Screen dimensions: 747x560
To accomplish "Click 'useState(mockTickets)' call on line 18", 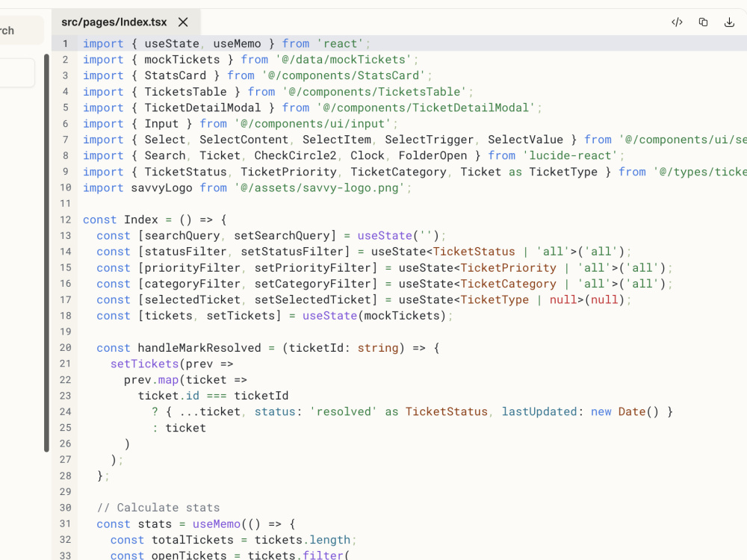I will point(374,316).
